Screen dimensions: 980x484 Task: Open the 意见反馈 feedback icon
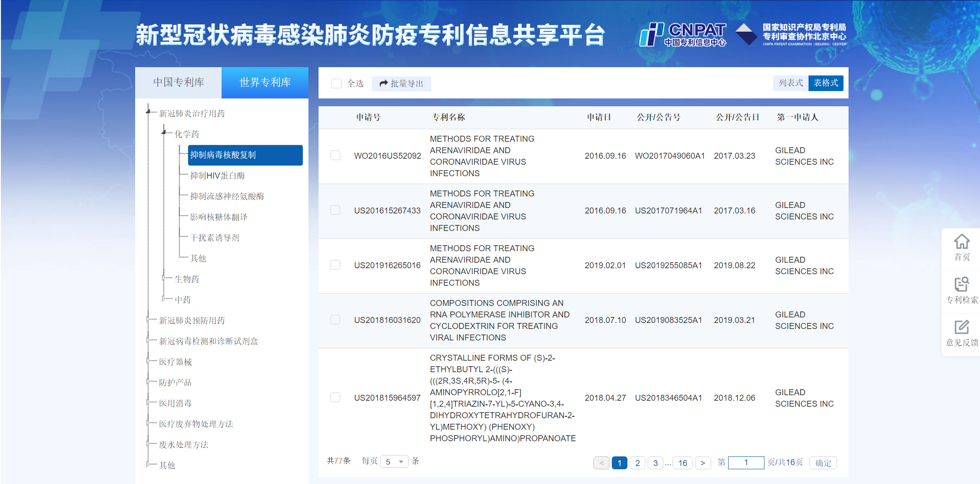click(x=962, y=333)
